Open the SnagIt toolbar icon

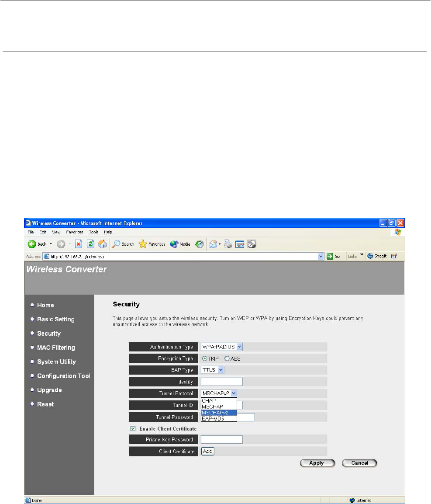(x=377, y=256)
